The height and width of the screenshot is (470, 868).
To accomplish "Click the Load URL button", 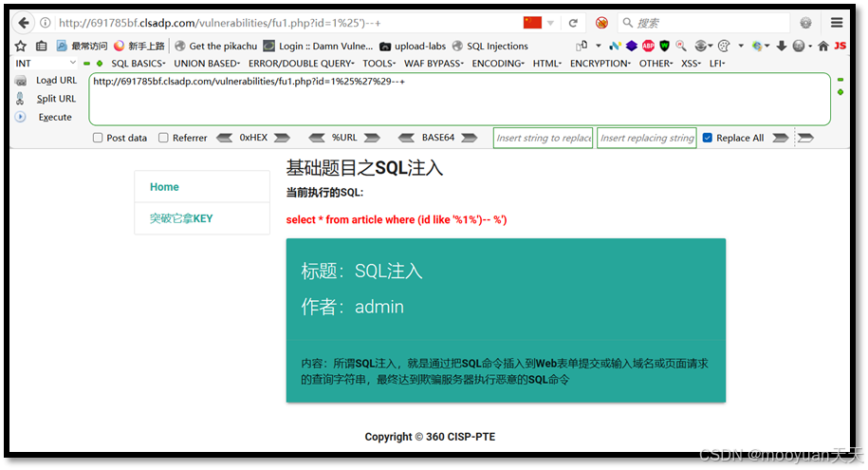I will click(x=46, y=81).
